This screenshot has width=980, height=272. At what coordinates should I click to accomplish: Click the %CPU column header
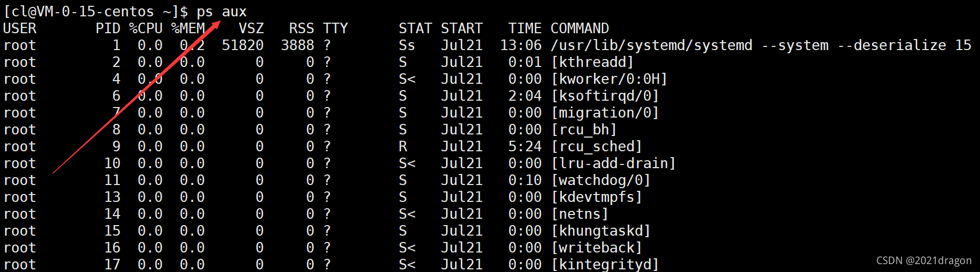coord(146,28)
